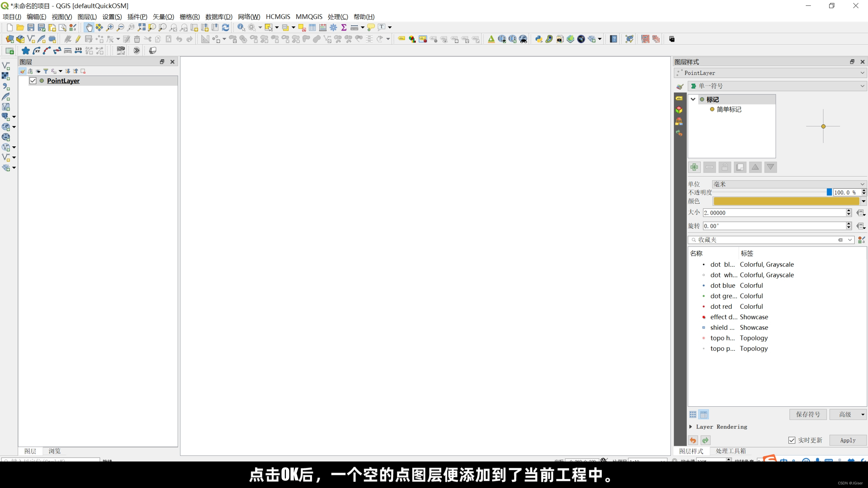The width and height of the screenshot is (868, 488).
Task: Switch to the 浏览 browser tab
Action: [54, 451]
